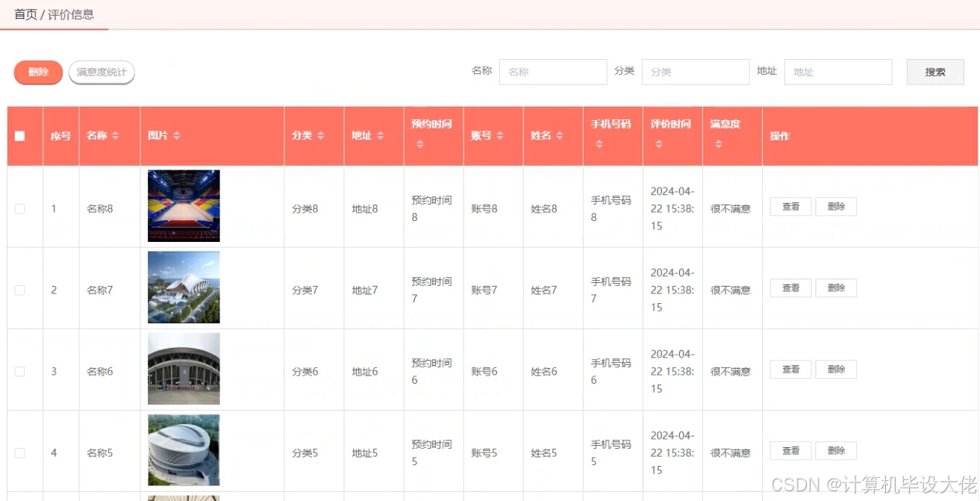Viewport: 980px width, 501px height.
Task: Delete the 名称8 row entry
Action: (836, 207)
